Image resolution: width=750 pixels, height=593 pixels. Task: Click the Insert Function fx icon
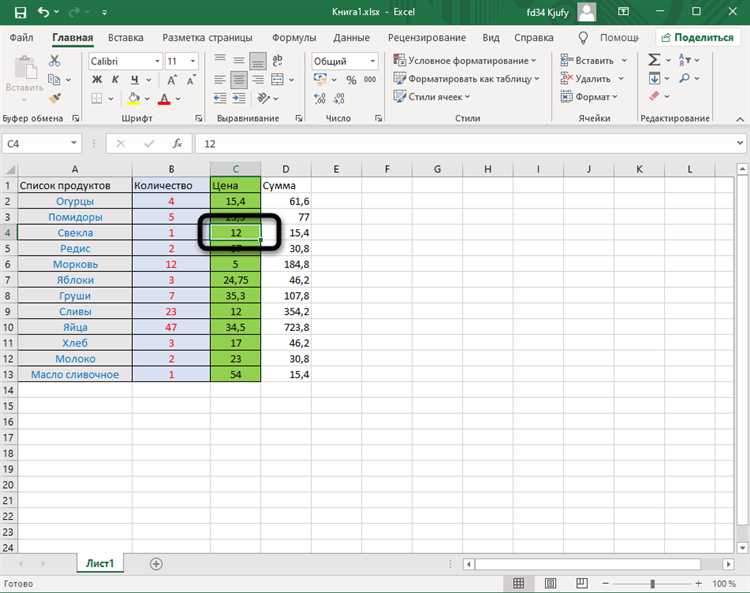click(x=177, y=144)
